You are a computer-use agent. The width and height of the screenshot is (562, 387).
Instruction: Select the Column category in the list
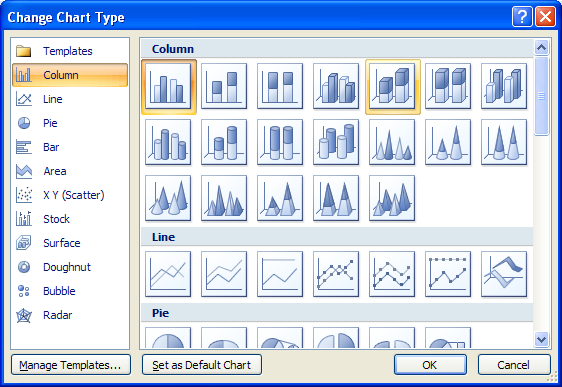click(x=70, y=75)
